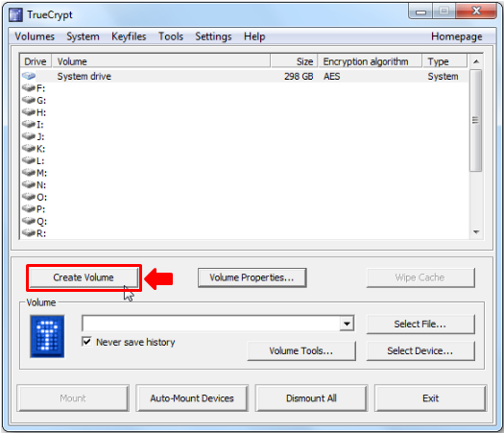Image resolution: width=504 pixels, height=433 pixels.
Task: Select drive K: icon in list
Action: [x=29, y=148]
